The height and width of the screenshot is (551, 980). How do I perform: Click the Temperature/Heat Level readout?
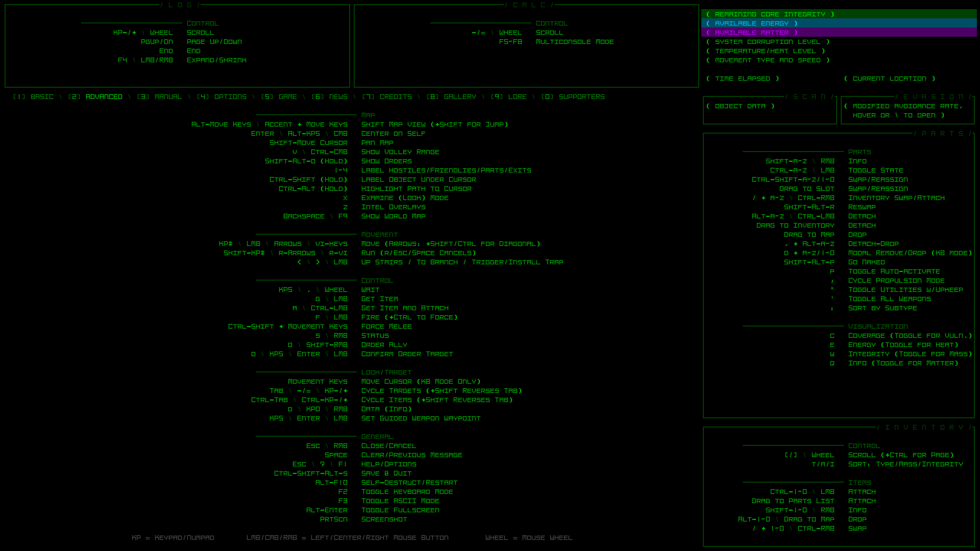(766, 51)
